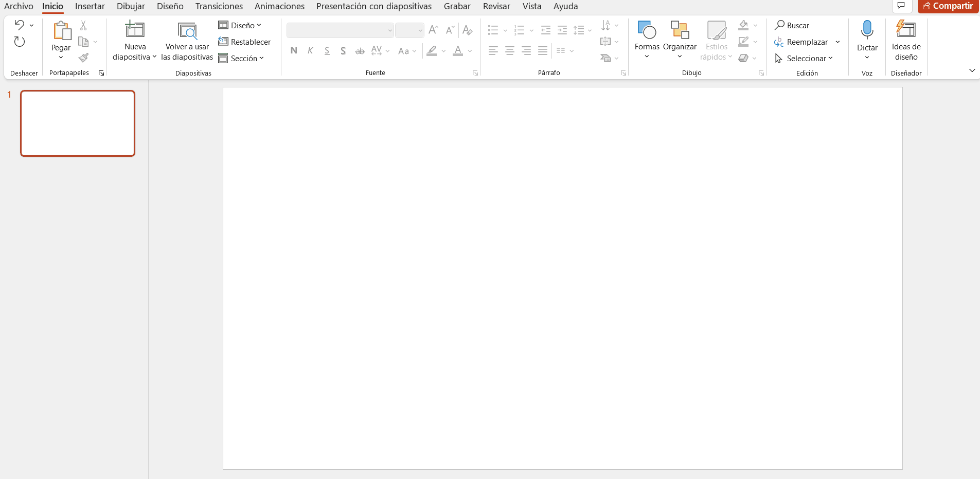Switch to the Revisar tab
The image size is (980, 479).
496,6
